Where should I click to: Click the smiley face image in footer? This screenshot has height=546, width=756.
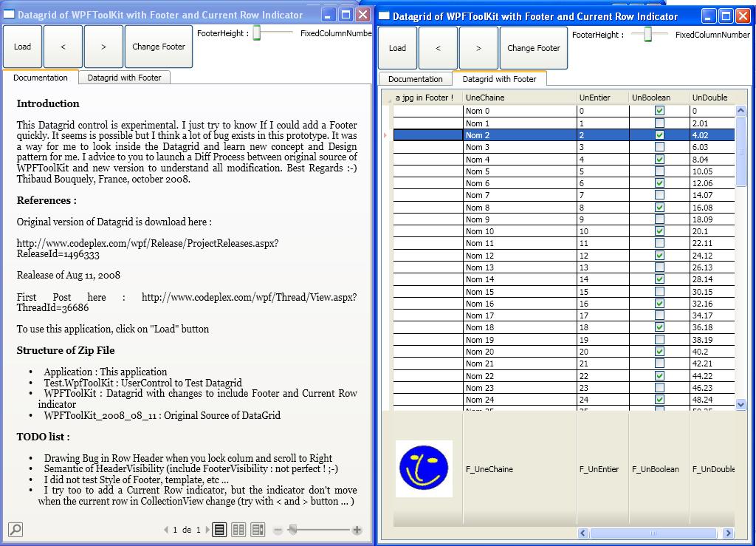point(424,468)
